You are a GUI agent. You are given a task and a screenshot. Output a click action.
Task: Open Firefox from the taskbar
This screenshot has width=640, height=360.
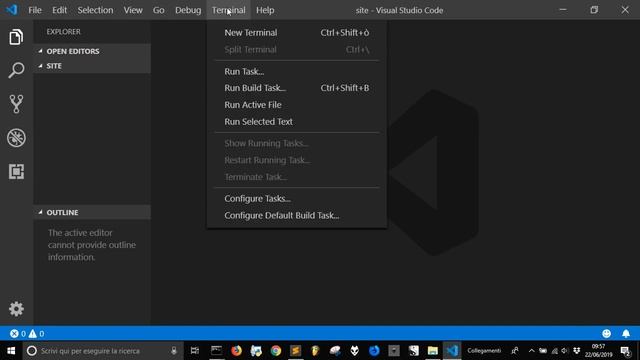click(x=236, y=351)
